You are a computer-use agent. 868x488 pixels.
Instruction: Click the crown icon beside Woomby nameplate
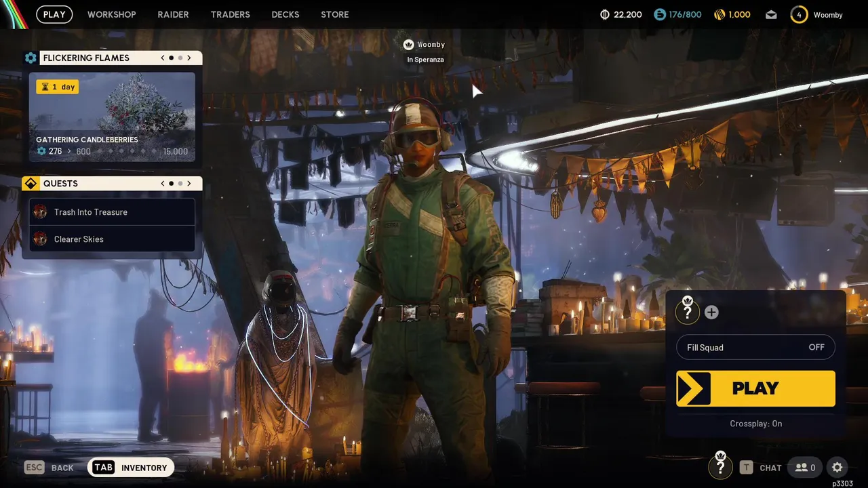[408, 45]
